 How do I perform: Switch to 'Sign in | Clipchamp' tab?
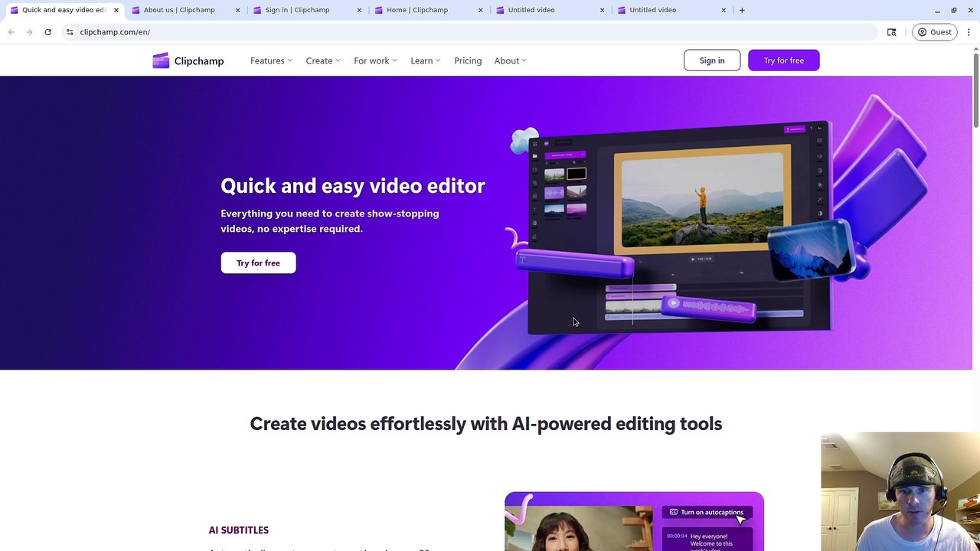pos(306,10)
